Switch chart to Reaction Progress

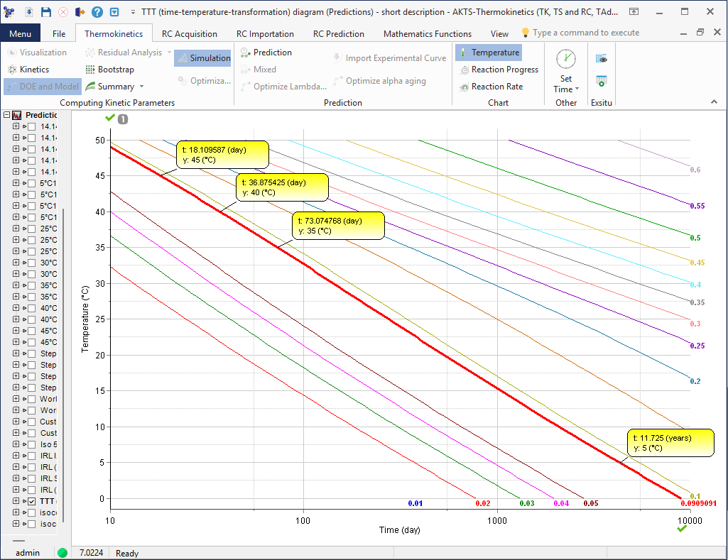[499, 70]
